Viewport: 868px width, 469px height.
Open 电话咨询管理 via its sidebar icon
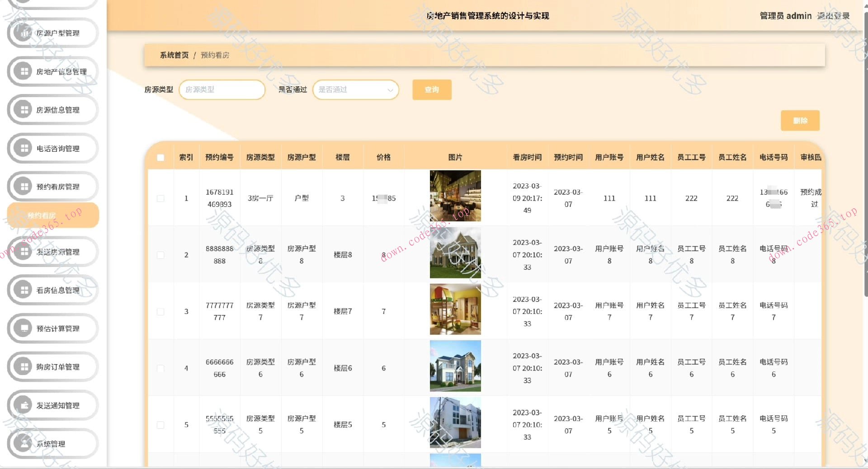coord(23,148)
